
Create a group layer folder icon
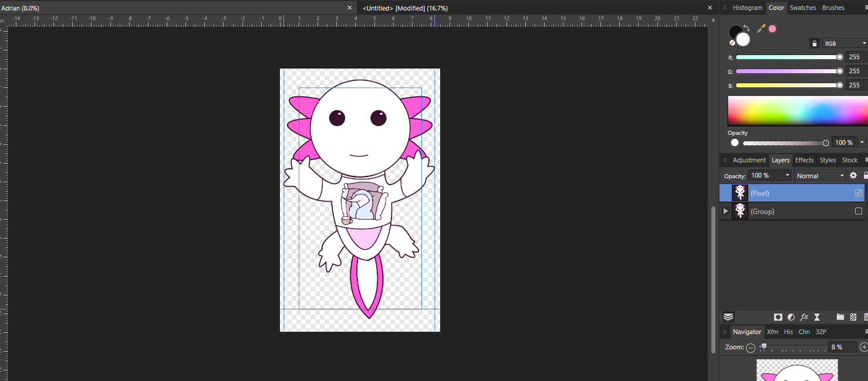840,317
